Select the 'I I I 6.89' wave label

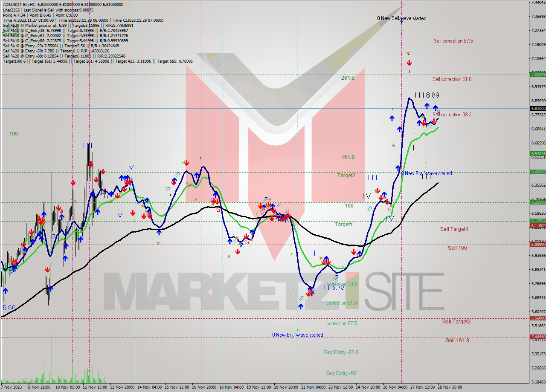427,95
